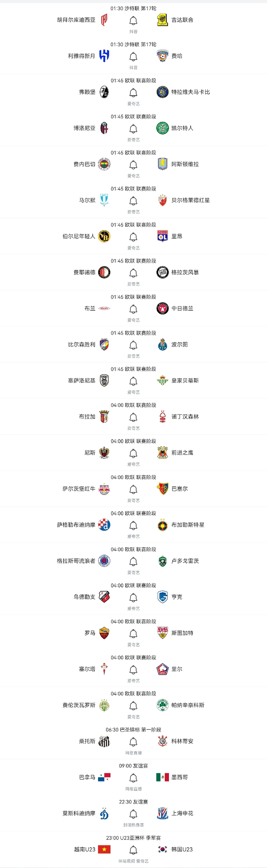This screenshot has height=868, width=267.
Task: Open team page for 阿斯顿维拉
Action: coord(185,164)
